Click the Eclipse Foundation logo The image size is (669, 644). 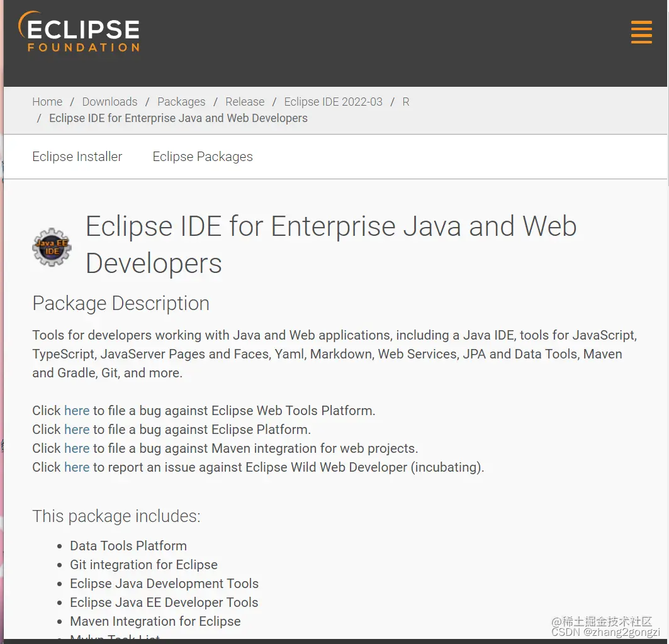pyautogui.click(x=79, y=32)
